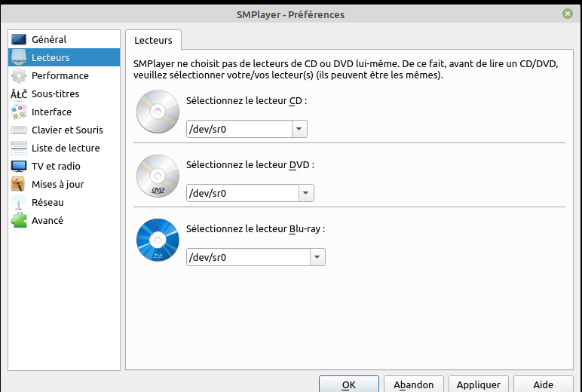Cancel with the Abandon button
Viewport: 582px width, 392px height.
click(x=413, y=384)
